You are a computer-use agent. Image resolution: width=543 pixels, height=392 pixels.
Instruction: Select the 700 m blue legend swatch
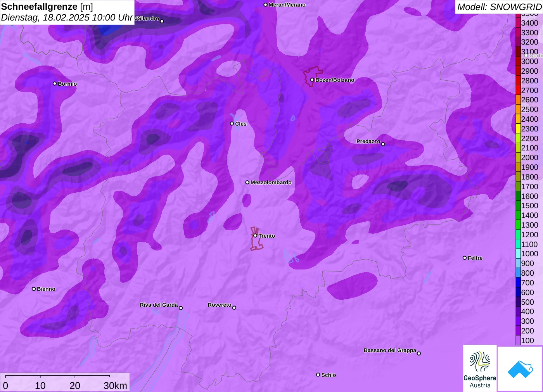518,283
